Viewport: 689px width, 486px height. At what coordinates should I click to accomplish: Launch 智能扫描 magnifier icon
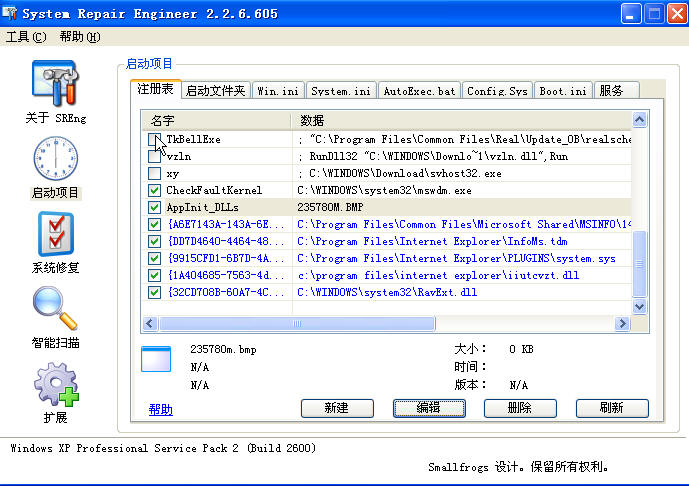[55, 308]
